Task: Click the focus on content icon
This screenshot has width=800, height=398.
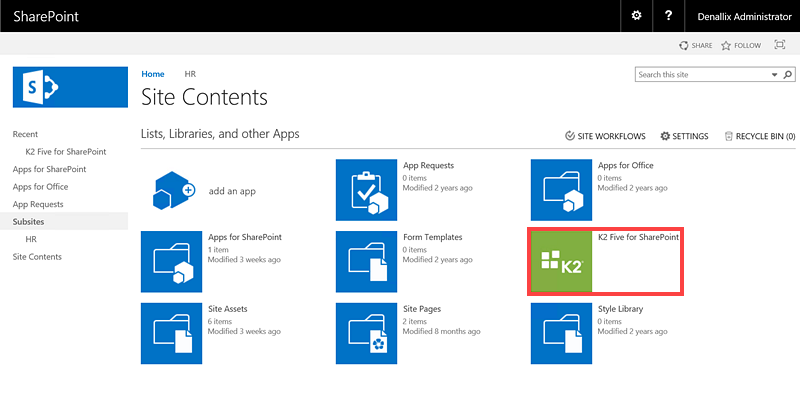Action: [780, 45]
